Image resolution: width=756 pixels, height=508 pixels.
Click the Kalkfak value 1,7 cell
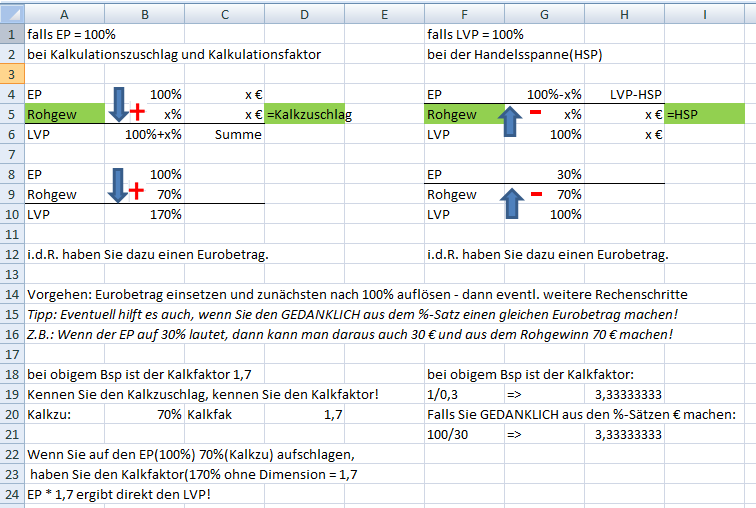click(x=304, y=414)
